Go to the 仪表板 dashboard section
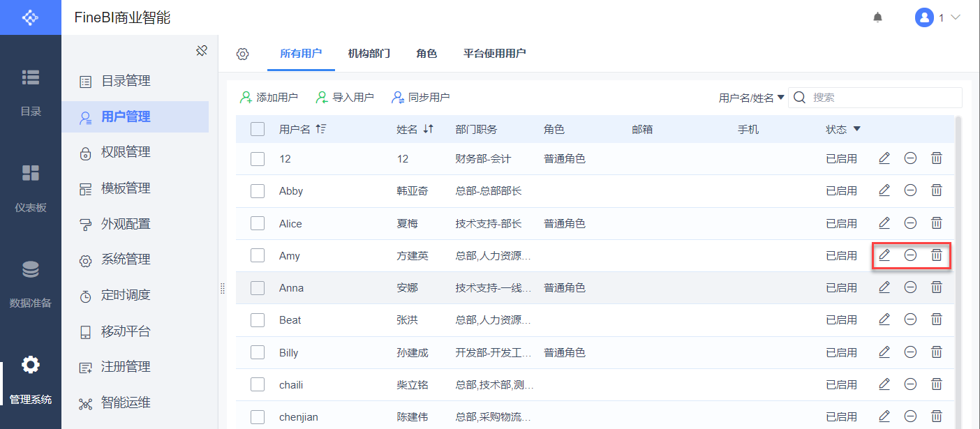Screen dimensions: 980x429 click(31, 187)
